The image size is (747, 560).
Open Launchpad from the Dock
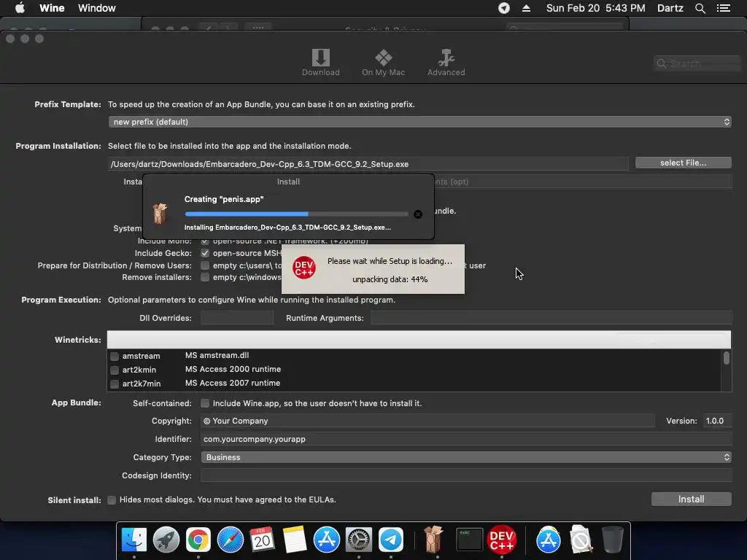166,540
